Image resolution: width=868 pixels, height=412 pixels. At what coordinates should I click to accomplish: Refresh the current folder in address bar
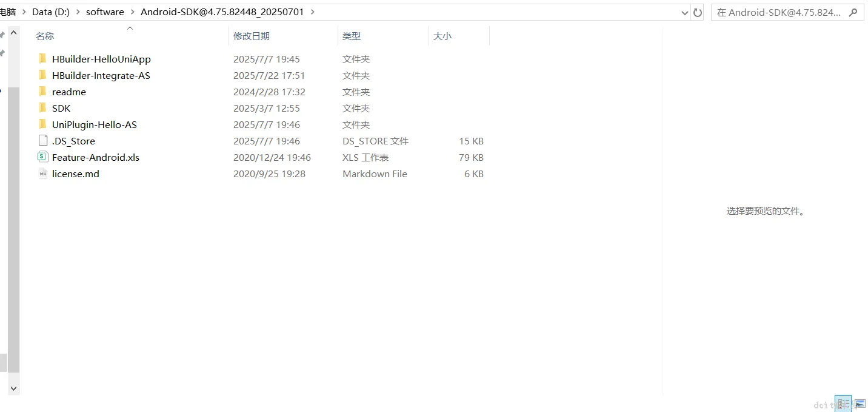pos(698,12)
